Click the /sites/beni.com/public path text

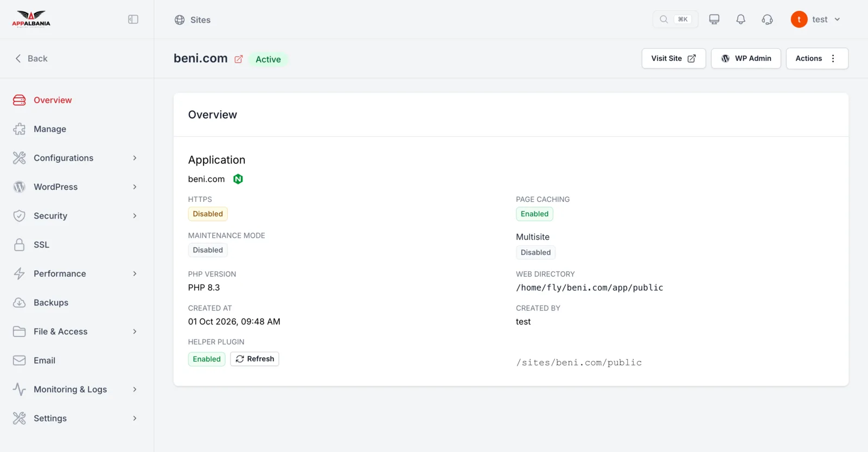579,362
